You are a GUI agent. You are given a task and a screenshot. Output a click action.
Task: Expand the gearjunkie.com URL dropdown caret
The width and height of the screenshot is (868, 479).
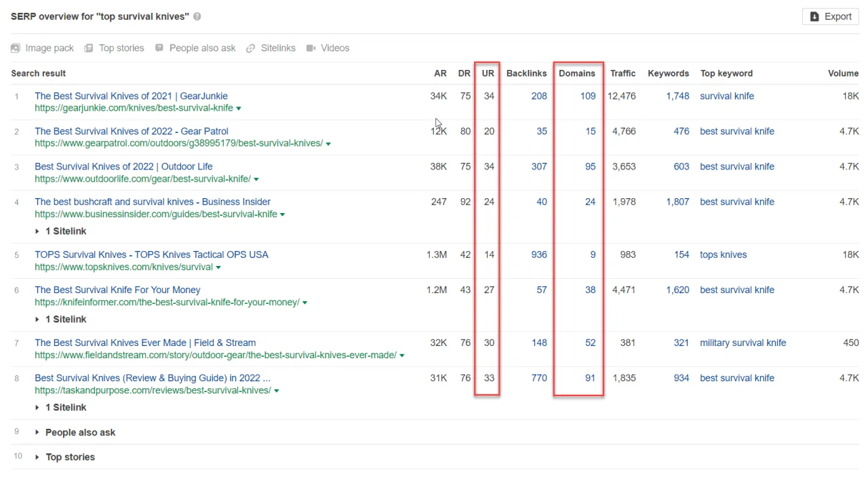pyautogui.click(x=239, y=108)
